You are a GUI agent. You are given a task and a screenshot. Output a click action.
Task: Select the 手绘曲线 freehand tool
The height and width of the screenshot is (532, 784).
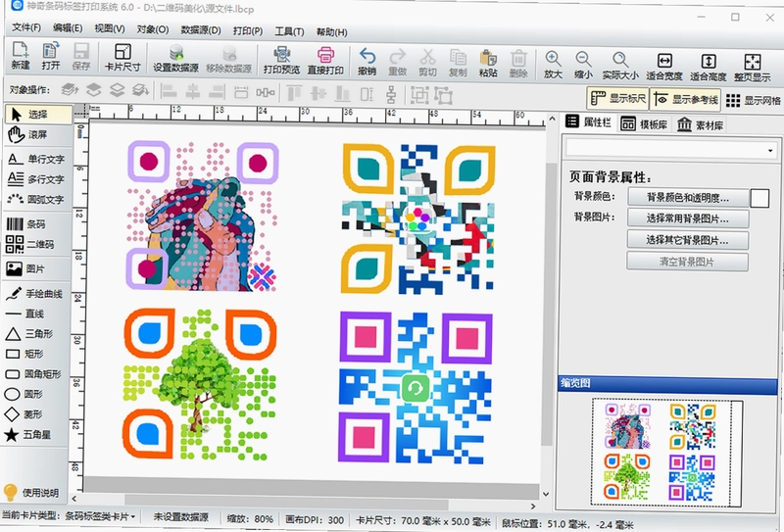[x=35, y=294]
